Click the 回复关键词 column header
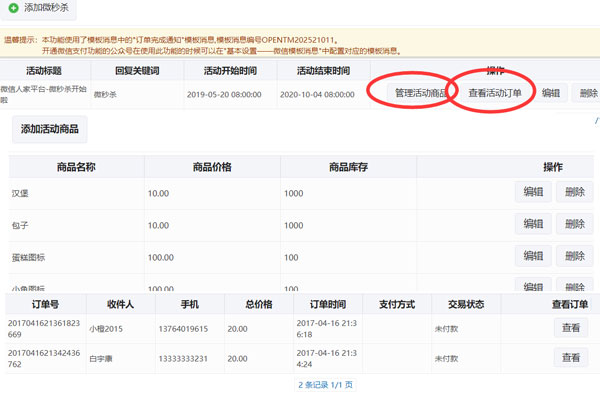 point(137,71)
